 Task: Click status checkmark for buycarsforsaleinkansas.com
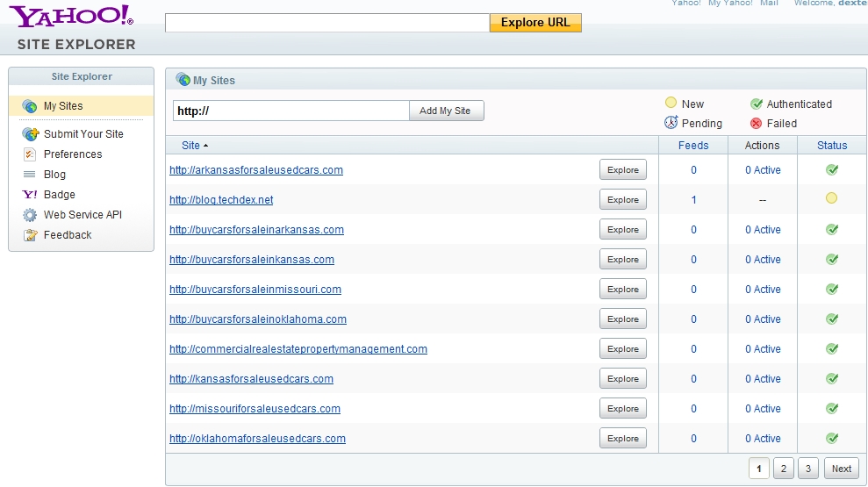pyautogui.click(x=832, y=260)
